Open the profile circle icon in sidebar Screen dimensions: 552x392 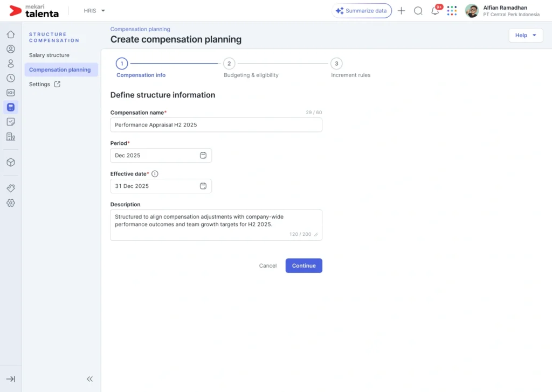[x=11, y=49]
